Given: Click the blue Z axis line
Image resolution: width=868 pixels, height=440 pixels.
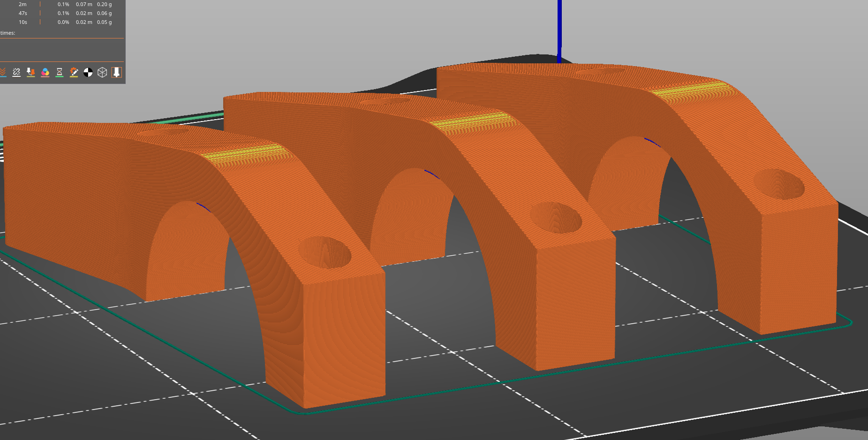Looking at the screenshot, I should pos(559,31).
